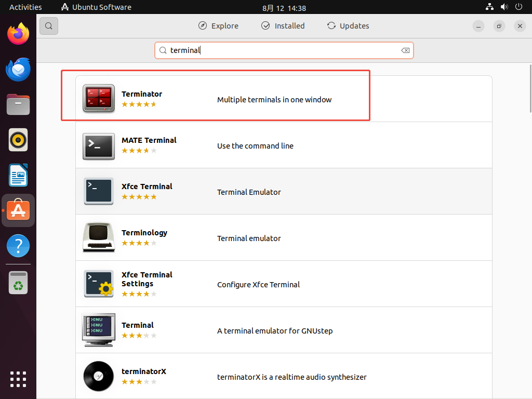The width and height of the screenshot is (532, 399).
Task: Open the Terminator app icon
Action: click(98, 98)
